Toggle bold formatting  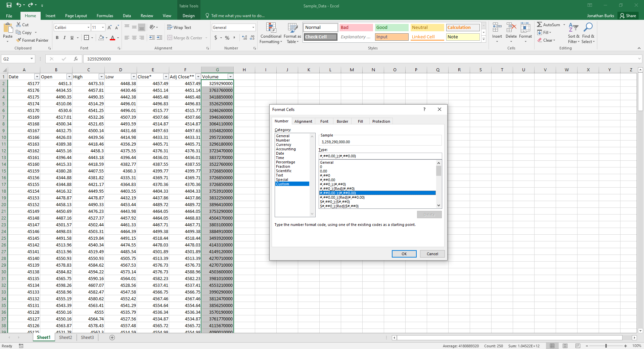tap(57, 38)
